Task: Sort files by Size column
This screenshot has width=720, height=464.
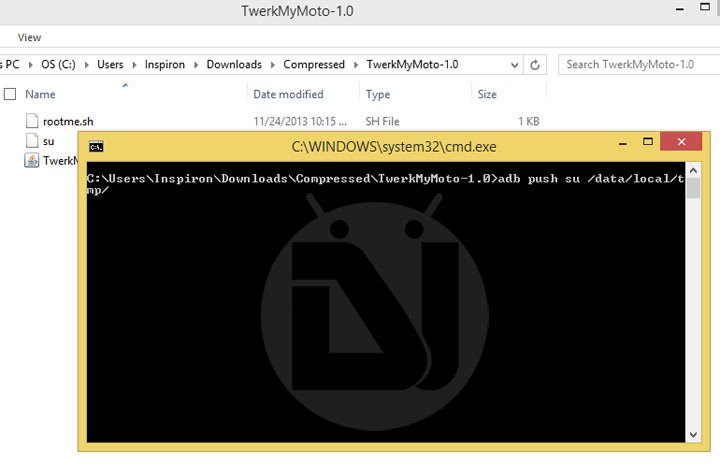Action: 487,94
